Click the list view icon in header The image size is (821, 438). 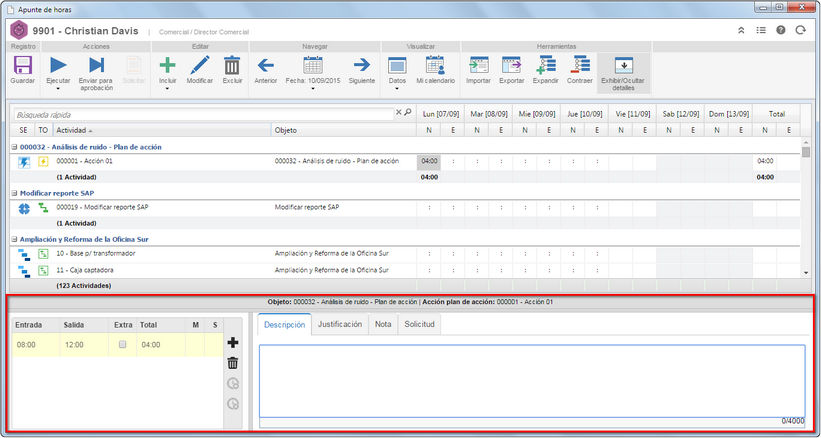(761, 30)
